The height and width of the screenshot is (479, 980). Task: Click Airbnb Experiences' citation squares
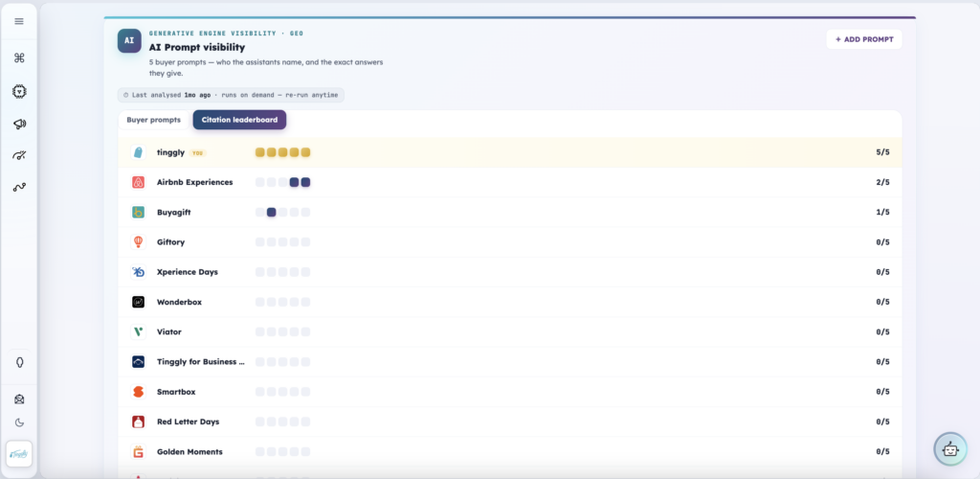[283, 183]
